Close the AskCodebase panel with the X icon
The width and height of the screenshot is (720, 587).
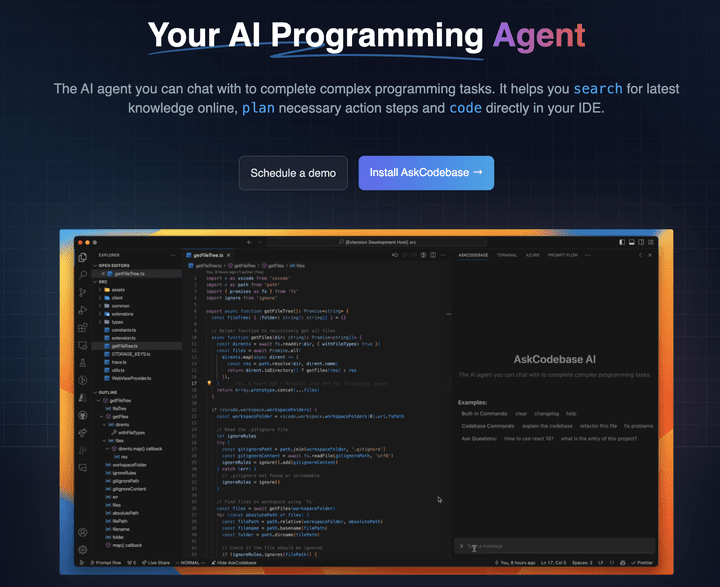pyautogui.click(x=650, y=255)
